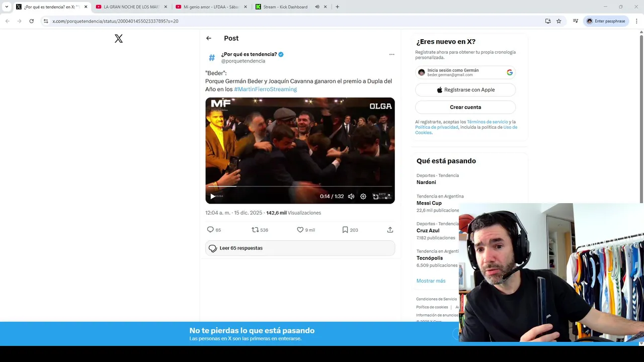The height and width of the screenshot is (362, 644).
Task: Click the install/cast icon in the address bar
Action: tap(548, 21)
